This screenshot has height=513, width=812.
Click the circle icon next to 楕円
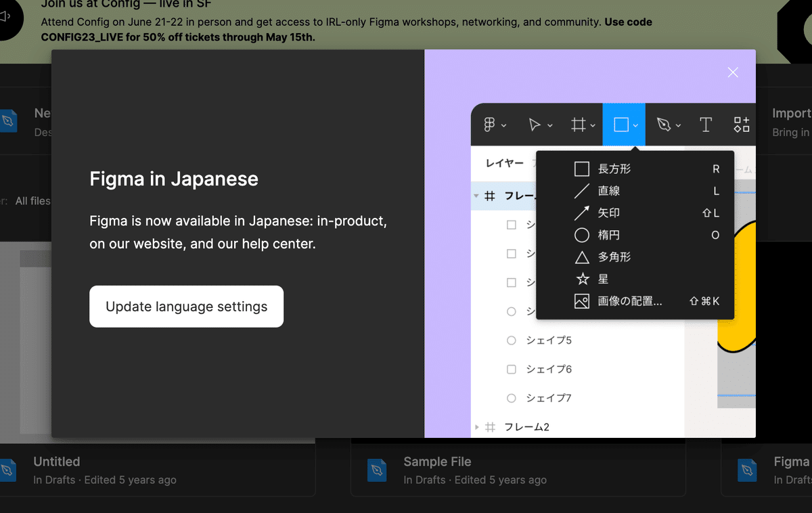[582, 235]
